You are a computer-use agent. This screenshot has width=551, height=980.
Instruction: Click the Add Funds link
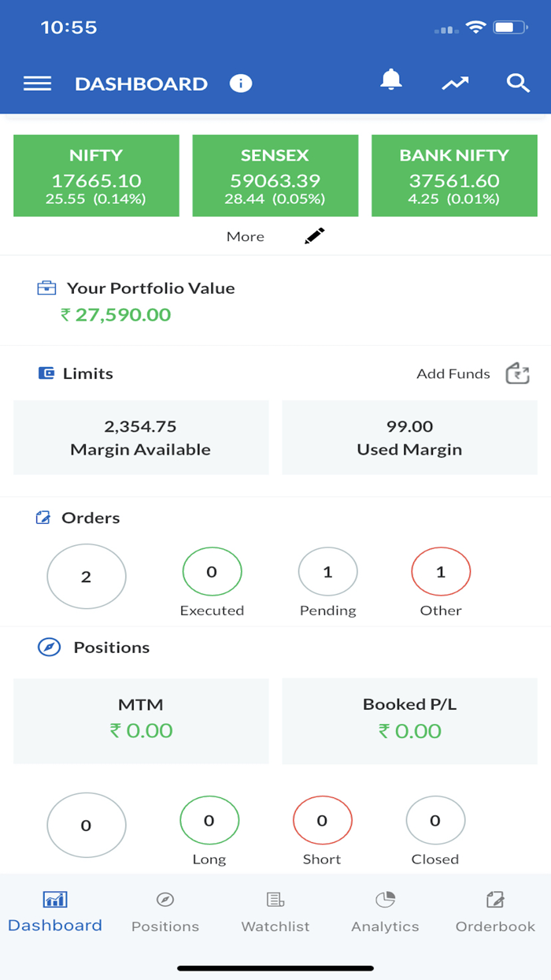(x=453, y=373)
